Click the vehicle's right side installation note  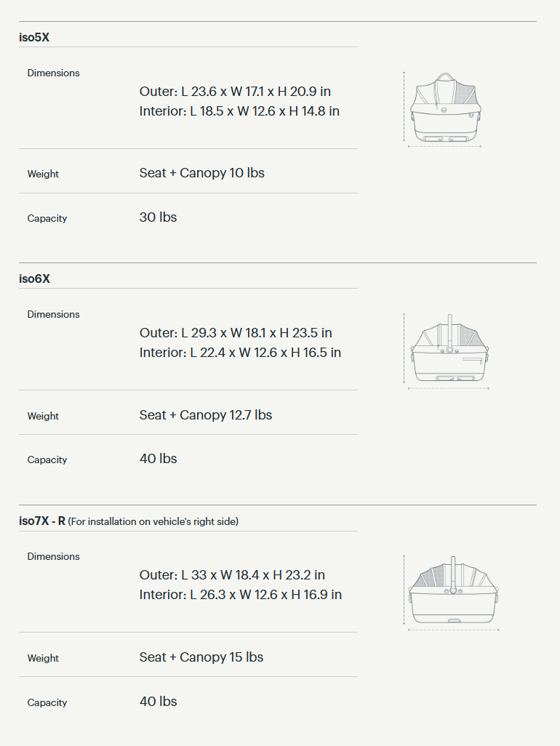153,521
